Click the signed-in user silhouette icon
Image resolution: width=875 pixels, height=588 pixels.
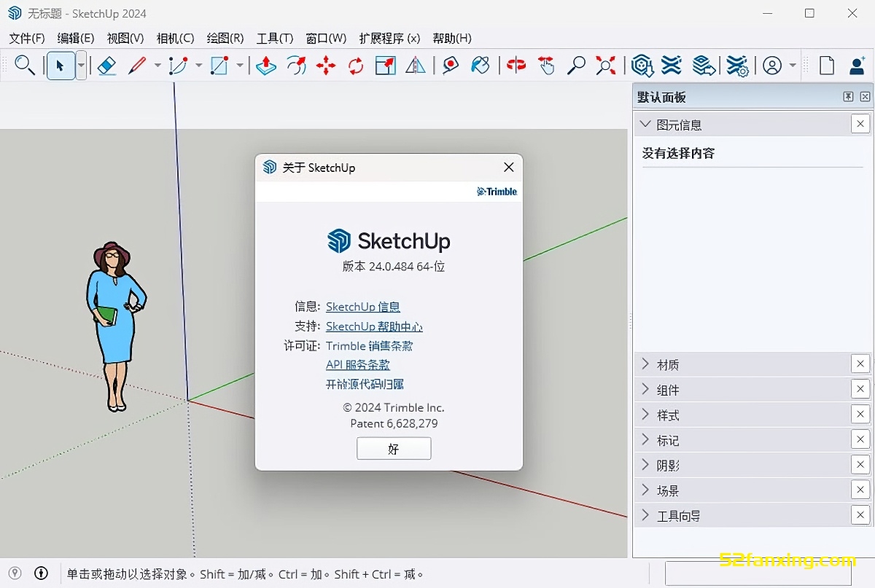click(x=857, y=66)
